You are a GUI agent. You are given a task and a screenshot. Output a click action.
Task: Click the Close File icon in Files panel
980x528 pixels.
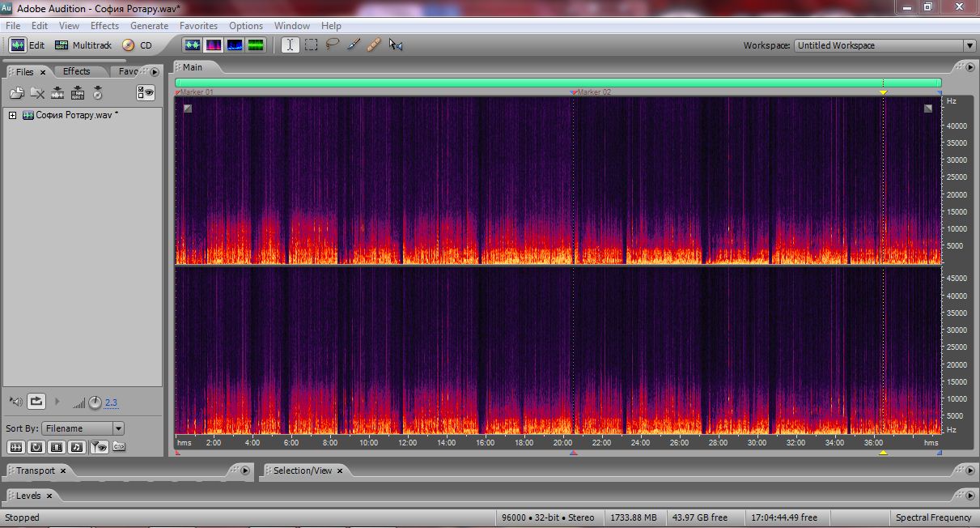coord(37,93)
